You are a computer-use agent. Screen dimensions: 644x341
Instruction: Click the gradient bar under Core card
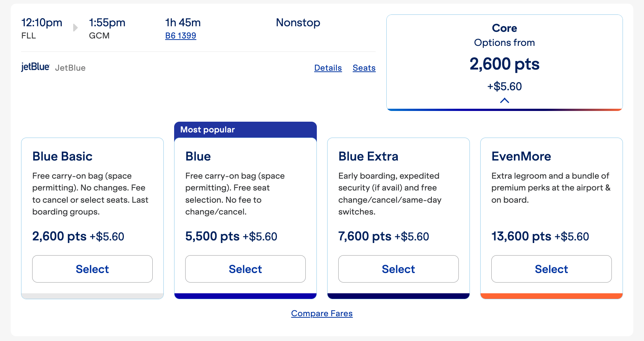(x=505, y=109)
